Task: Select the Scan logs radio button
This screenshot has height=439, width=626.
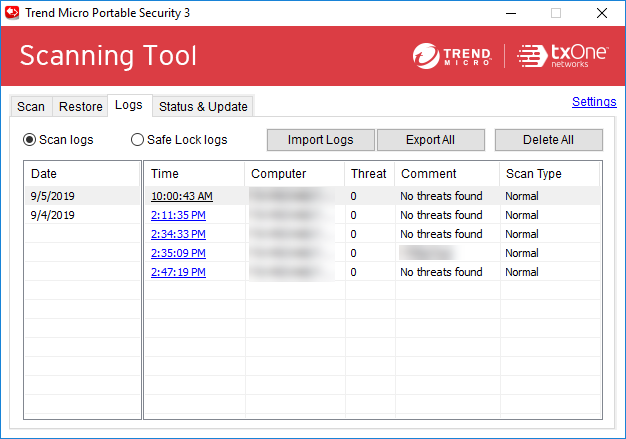Action: coord(30,140)
